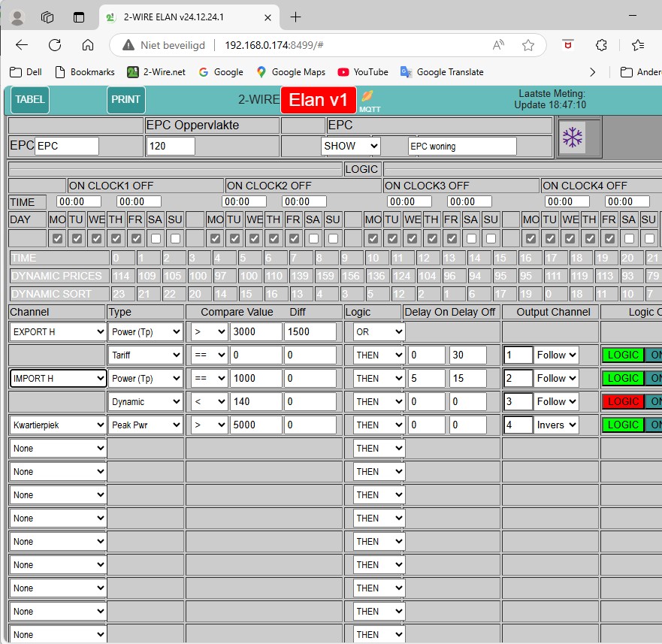Open the Google bookmark
This screenshot has height=644, width=662.
click(x=221, y=72)
